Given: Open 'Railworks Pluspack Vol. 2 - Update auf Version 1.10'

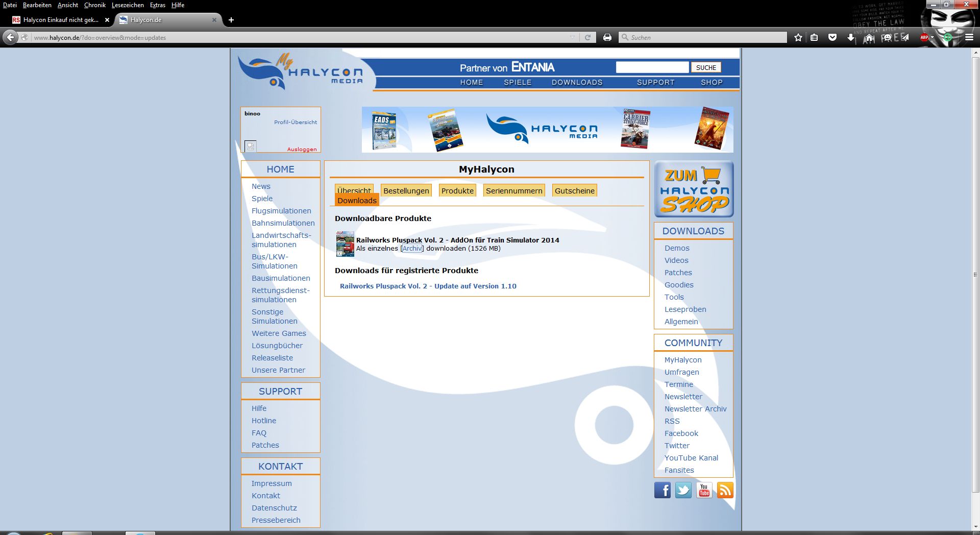Looking at the screenshot, I should (x=428, y=286).
